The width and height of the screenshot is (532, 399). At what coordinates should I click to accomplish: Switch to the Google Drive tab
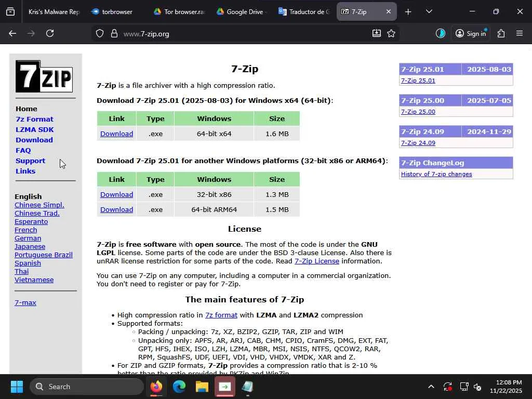(242, 12)
